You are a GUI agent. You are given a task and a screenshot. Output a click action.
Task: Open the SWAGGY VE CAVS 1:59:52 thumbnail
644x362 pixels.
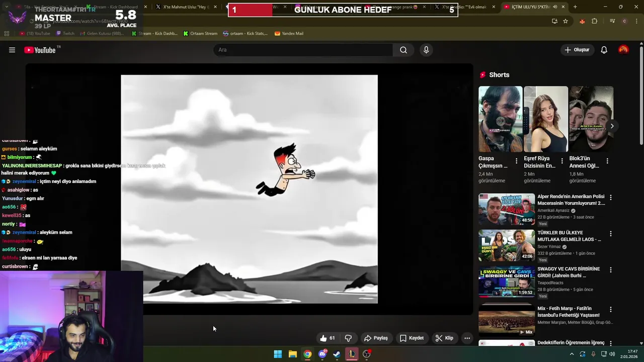point(507,282)
